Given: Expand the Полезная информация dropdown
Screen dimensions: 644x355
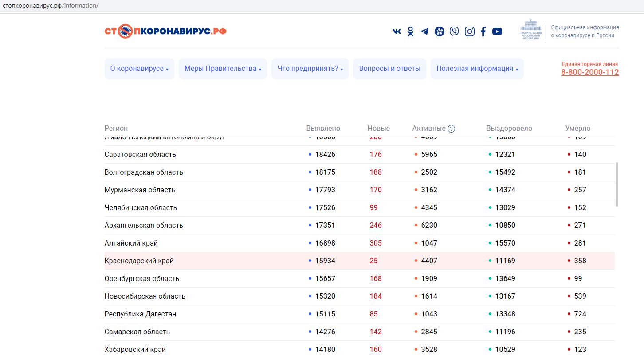Looking at the screenshot, I should pyautogui.click(x=477, y=69).
